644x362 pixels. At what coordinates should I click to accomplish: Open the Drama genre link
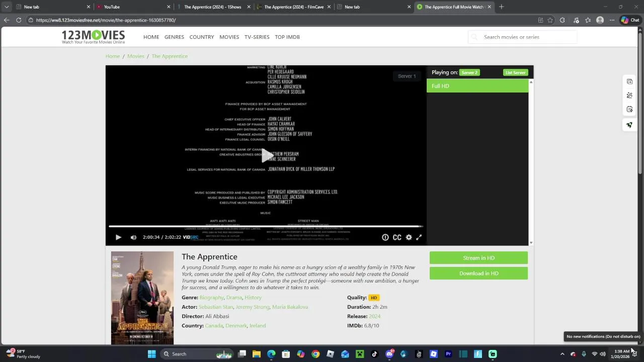(x=234, y=298)
